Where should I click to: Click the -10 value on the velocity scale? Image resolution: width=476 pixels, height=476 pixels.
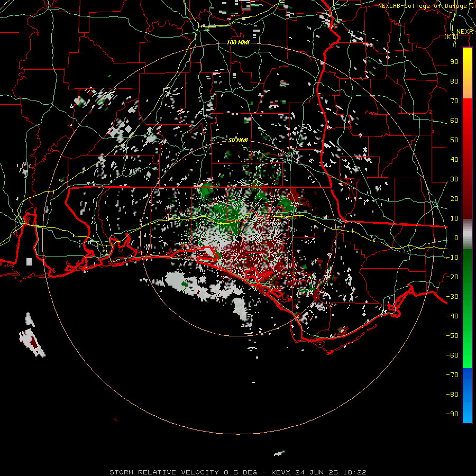[x=452, y=258]
